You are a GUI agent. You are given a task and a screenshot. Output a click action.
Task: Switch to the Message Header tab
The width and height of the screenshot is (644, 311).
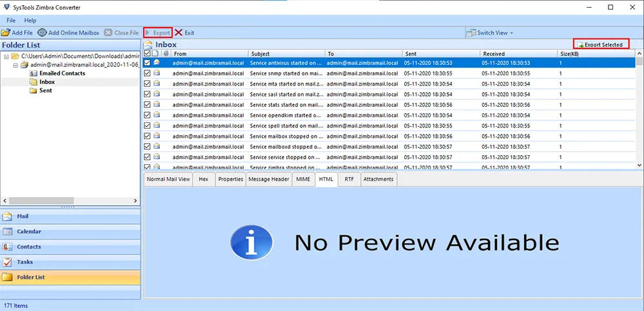coord(269,179)
